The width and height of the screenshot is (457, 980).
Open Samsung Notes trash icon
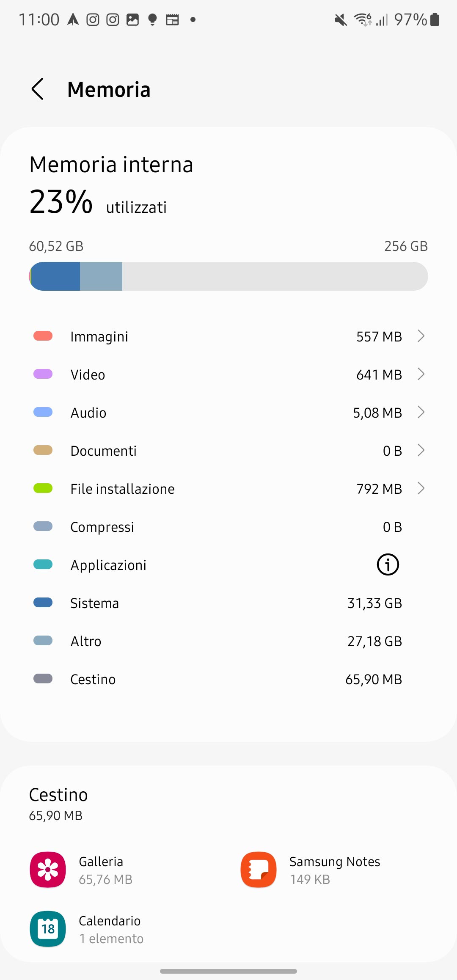[x=259, y=870]
